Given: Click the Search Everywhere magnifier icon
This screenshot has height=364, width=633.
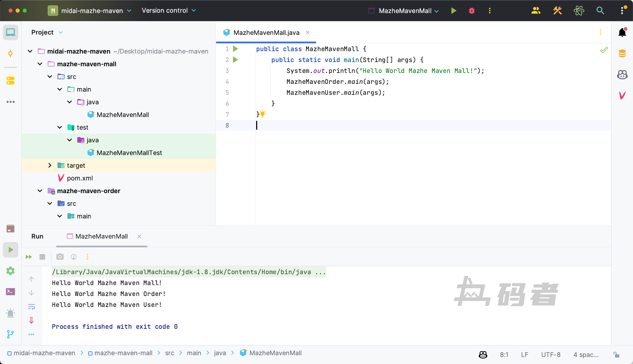Looking at the screenshot, I should point(600,11).
